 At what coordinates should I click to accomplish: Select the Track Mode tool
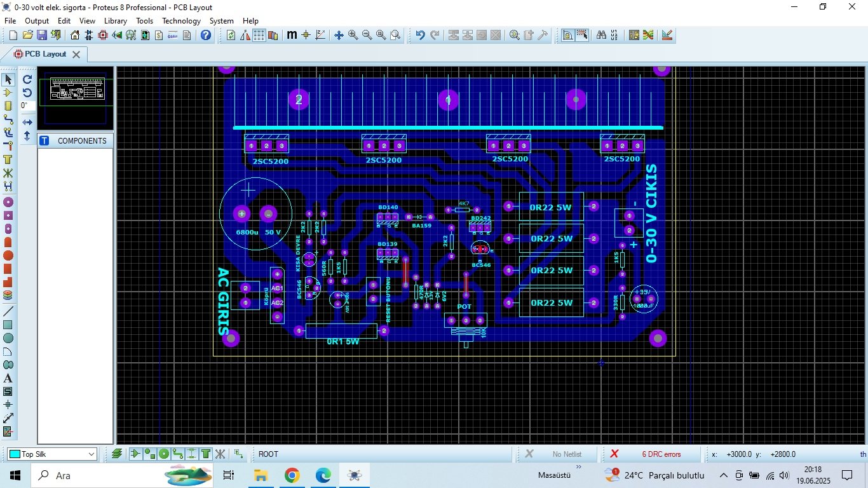tap(8, 119)
